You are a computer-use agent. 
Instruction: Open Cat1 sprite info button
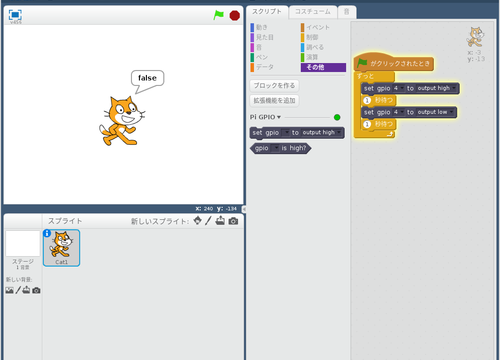pyautogui.click(x=47, y=233)
